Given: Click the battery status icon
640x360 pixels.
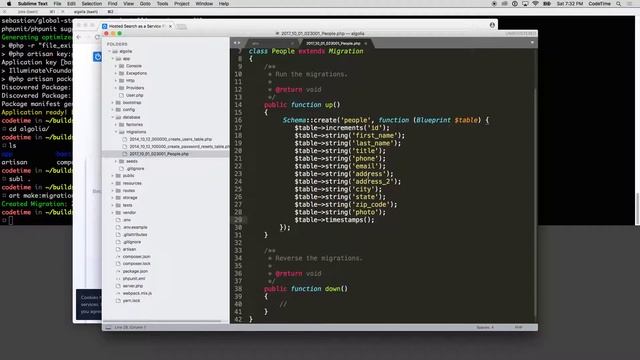Looking at the screenshot, I should point(547,4).
